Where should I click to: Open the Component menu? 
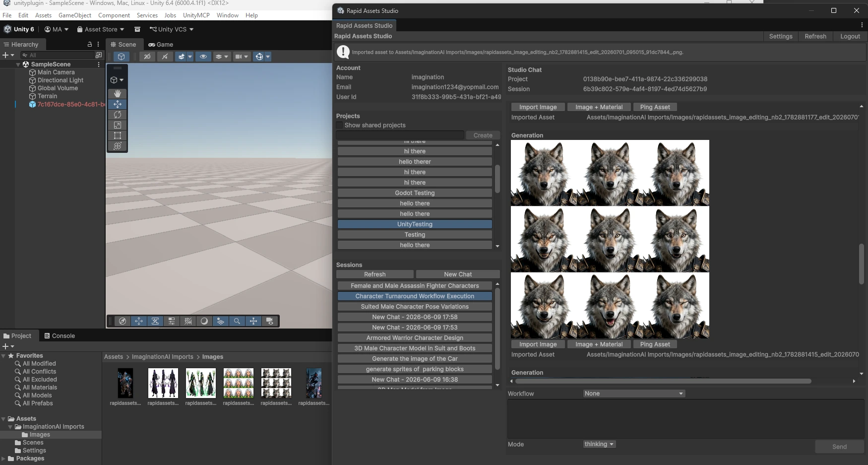pos(114,15)
